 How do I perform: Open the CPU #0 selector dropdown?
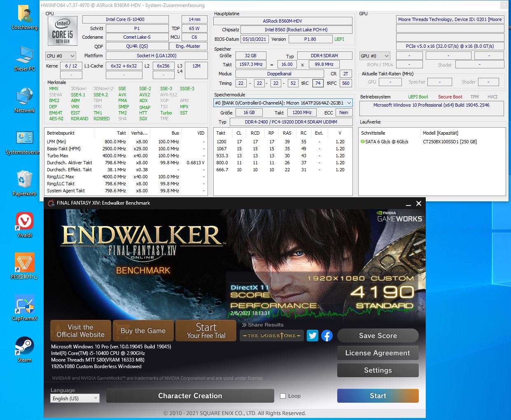tap(61, 56)
